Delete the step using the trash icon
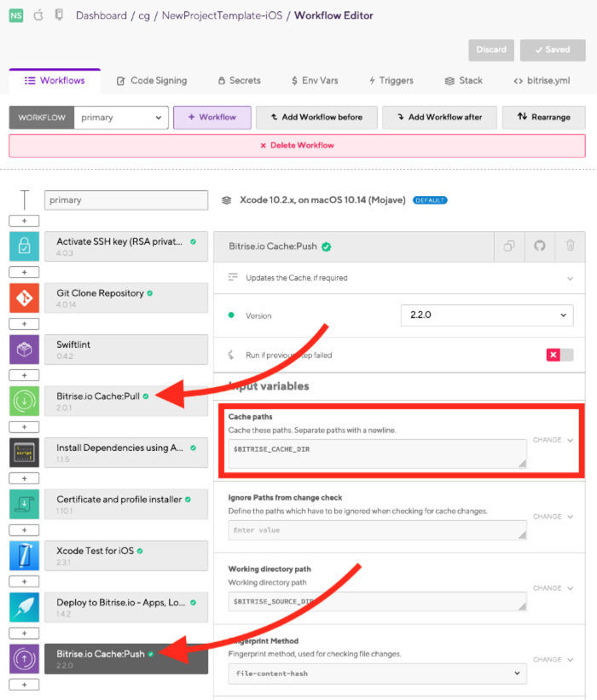 (570, 246)
